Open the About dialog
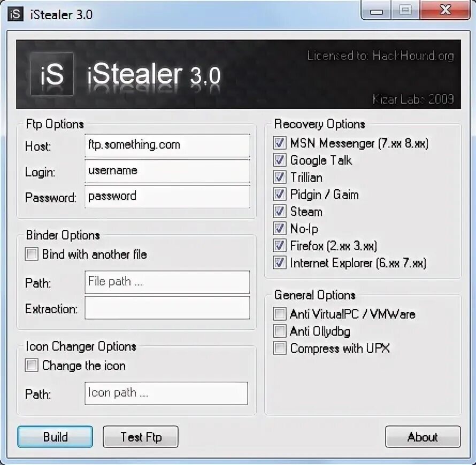The image size is (476, 465). 423,437
